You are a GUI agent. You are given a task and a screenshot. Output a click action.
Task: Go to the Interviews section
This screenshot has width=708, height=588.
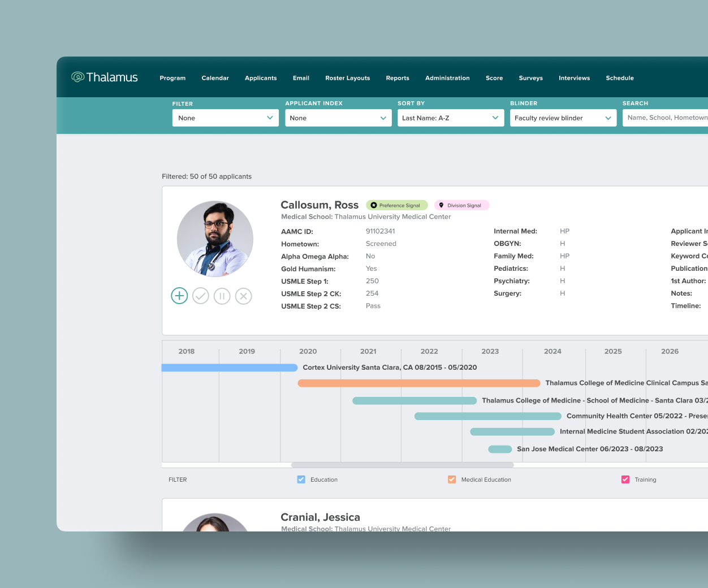point(574,78)
